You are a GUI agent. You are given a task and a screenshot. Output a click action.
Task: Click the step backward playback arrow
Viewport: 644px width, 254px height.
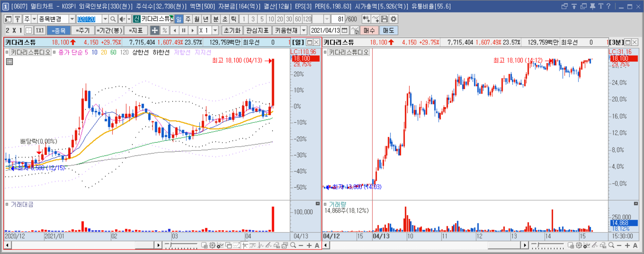coord(174,30)
